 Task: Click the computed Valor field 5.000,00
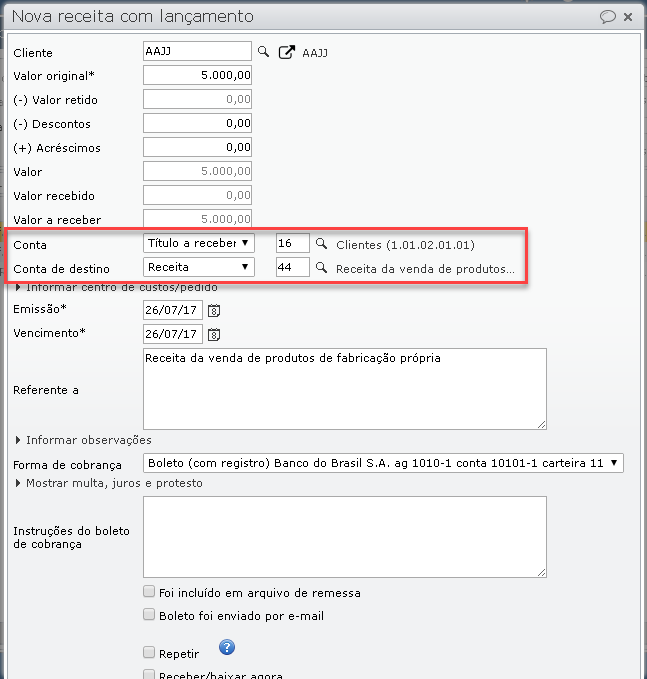(197, 171)
